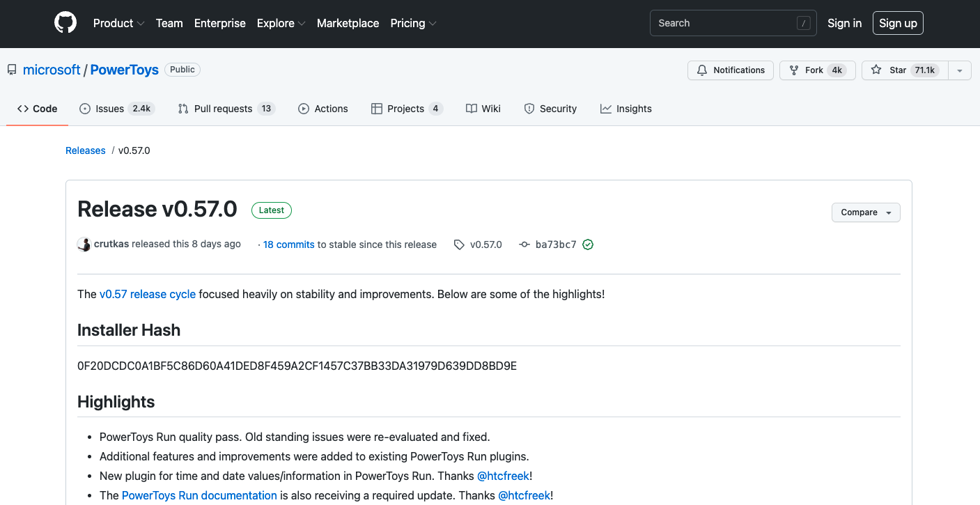Click the 'released this 8 days ago' text

[187, 244]
